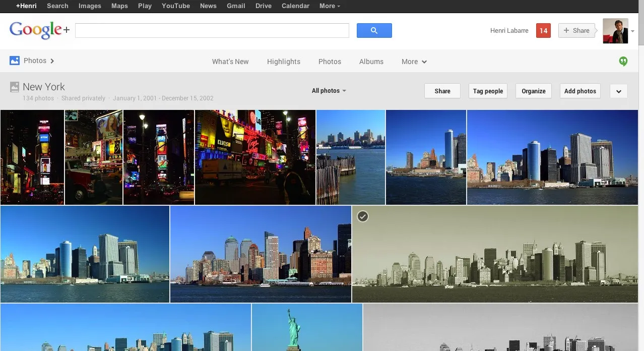Screen dimensions: 644x351
Task: Open the photo with wooden pier pilings
Action: (x=351, y=157)
